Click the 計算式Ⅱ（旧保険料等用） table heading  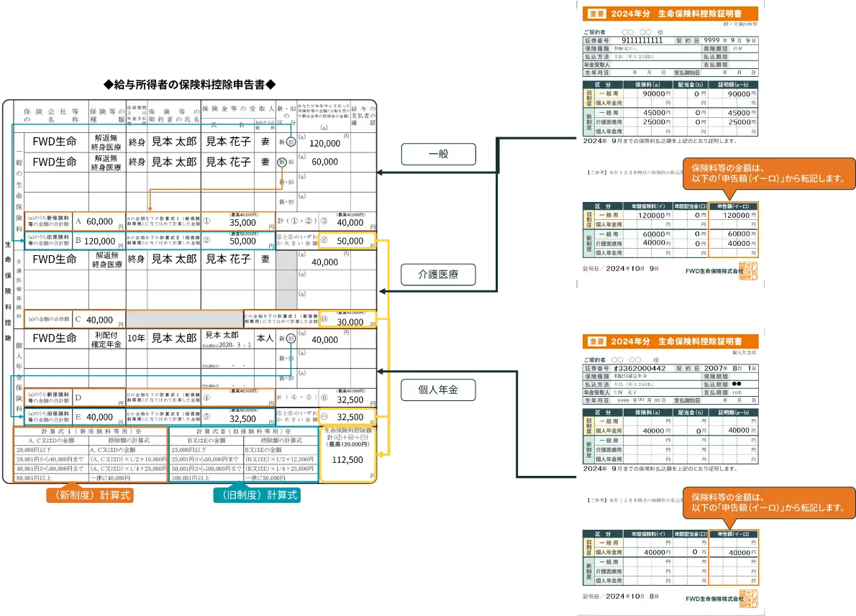pos(243,431)
